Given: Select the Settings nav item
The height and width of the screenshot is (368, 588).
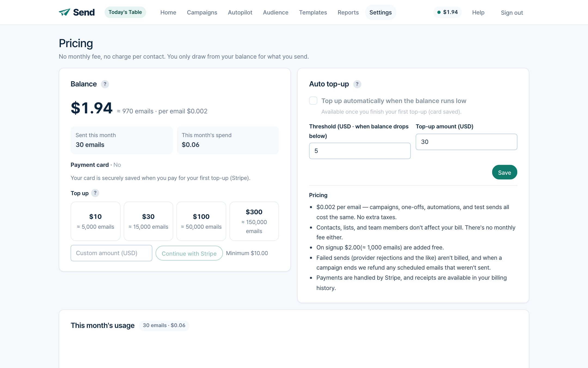Looking at the screenshot, I should [381, 13].
